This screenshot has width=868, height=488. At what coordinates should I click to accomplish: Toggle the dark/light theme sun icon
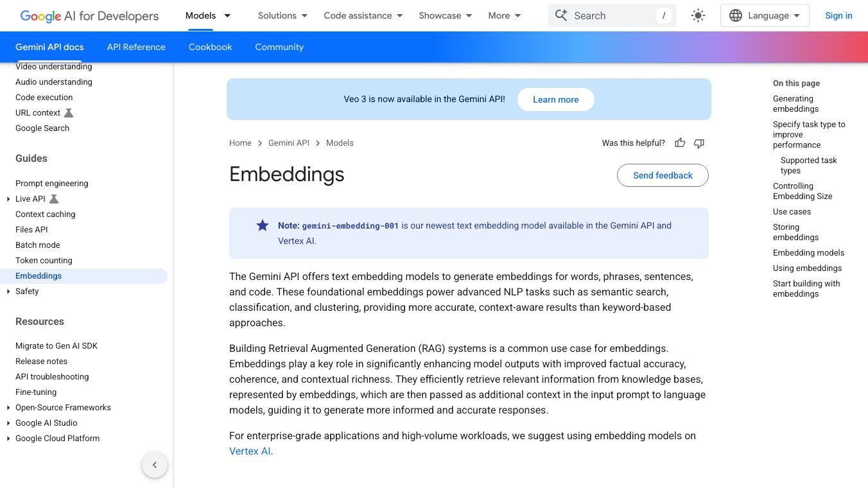coord(699,15)
